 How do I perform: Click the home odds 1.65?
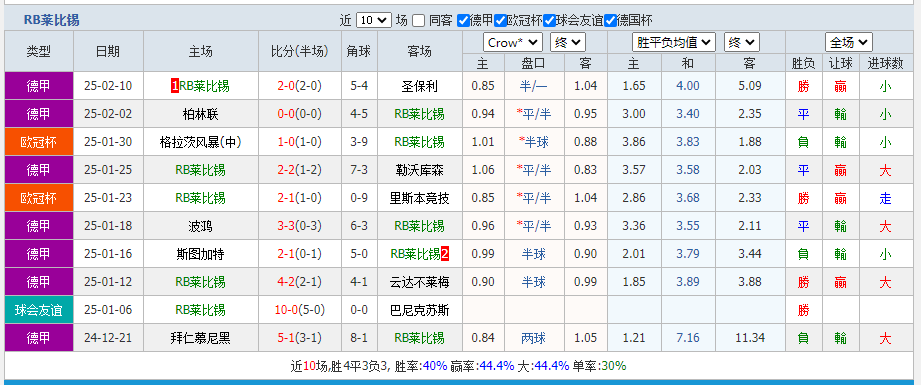634,86
